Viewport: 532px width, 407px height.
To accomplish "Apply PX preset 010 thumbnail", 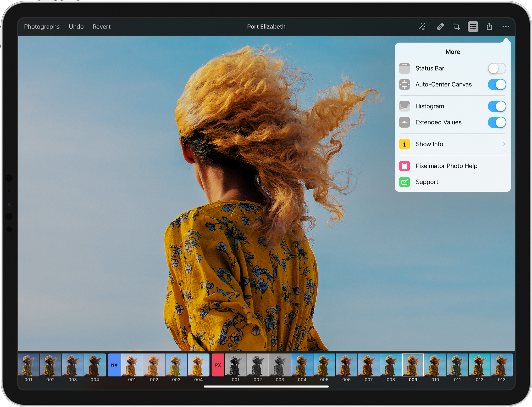I will coord(435,365).
